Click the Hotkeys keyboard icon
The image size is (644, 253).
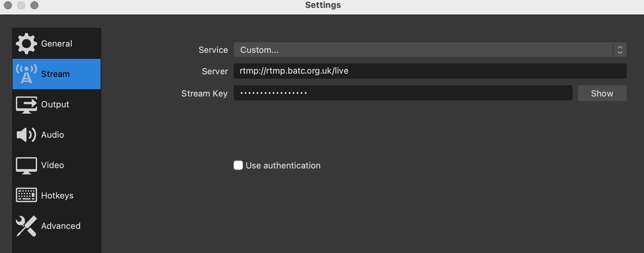tap(26, 195)
